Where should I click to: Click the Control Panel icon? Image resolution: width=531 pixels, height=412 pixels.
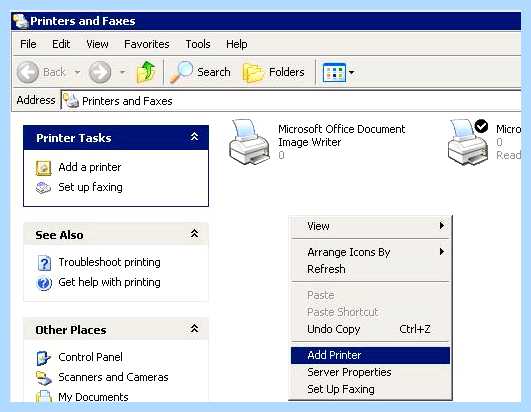click(43, 358)
